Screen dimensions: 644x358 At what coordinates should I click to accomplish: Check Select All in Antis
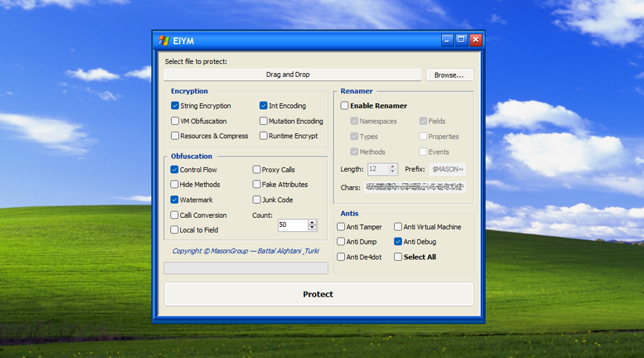click(x=398, y=257)
